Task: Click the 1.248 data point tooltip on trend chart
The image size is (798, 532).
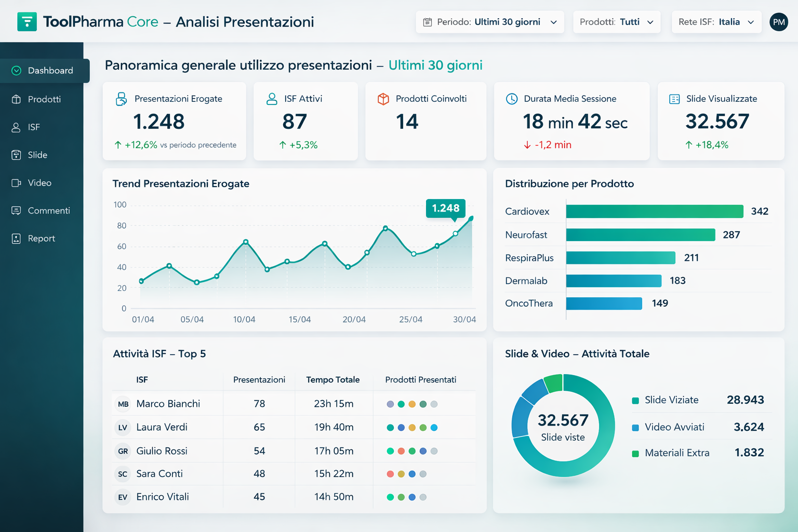Action: [445, 208]
